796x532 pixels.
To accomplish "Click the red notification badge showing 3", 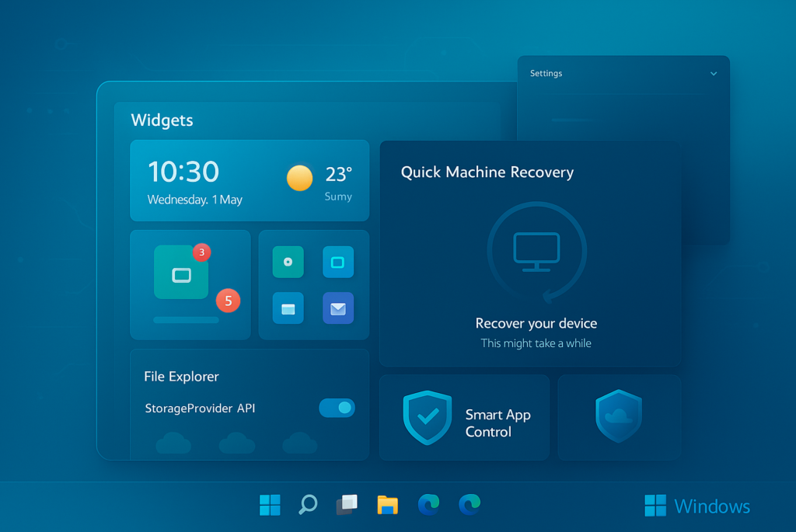I will click(201, 252).
